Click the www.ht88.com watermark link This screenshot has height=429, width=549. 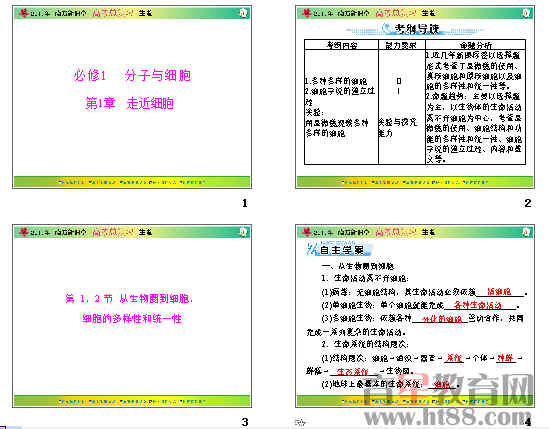[448, 417]
